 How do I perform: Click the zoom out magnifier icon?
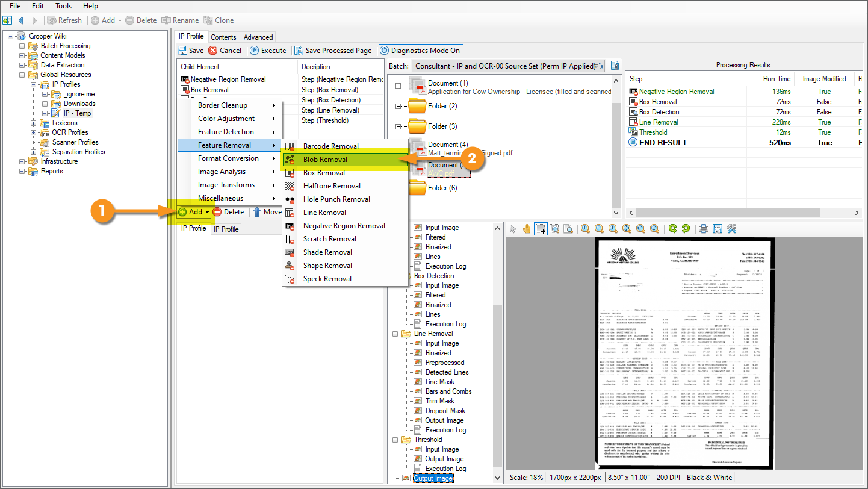pos(599,229)
